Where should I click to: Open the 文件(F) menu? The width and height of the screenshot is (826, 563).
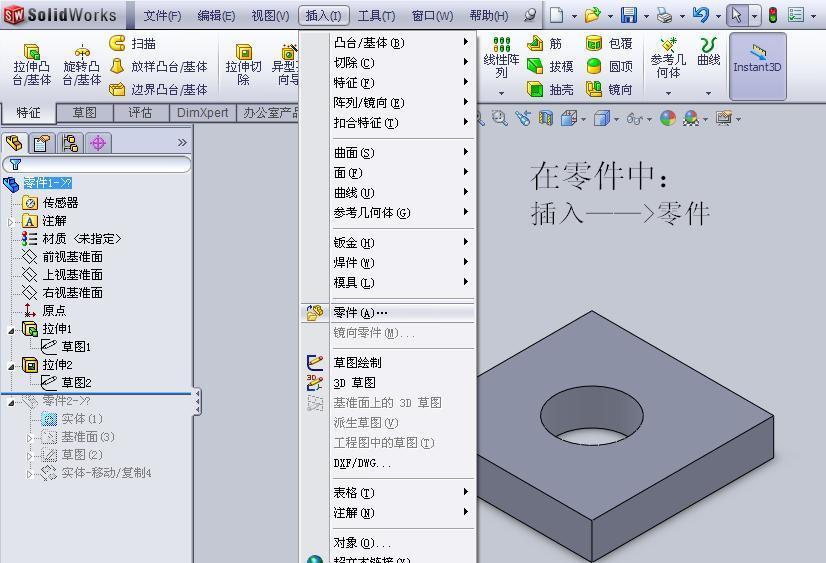click(x=162, y=16)
